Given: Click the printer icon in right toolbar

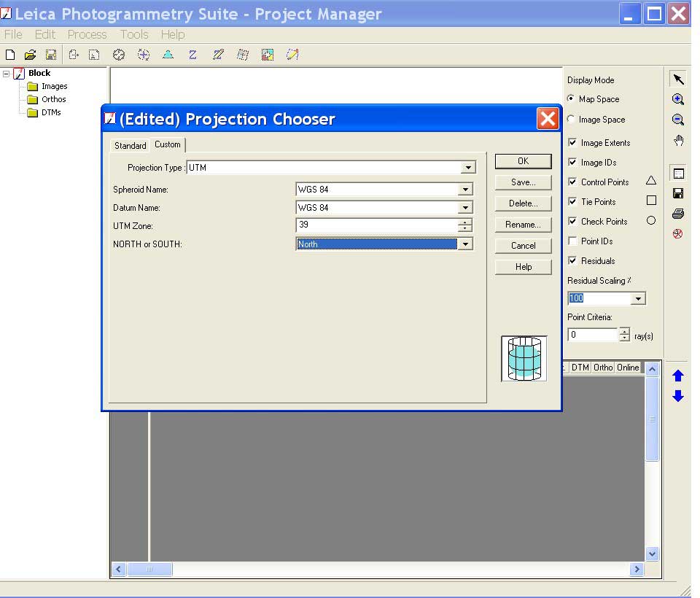Looking at the screenshot, I should tap(678, 214).
